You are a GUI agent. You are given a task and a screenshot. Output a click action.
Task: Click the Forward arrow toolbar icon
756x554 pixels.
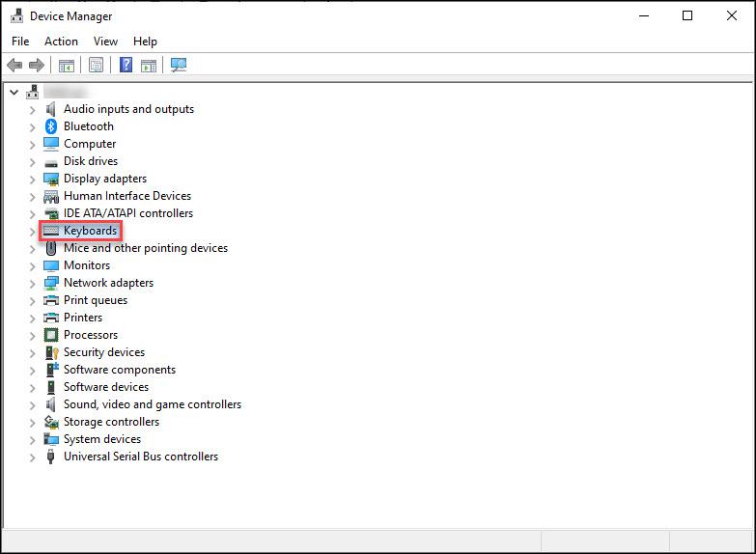(37, 65)
